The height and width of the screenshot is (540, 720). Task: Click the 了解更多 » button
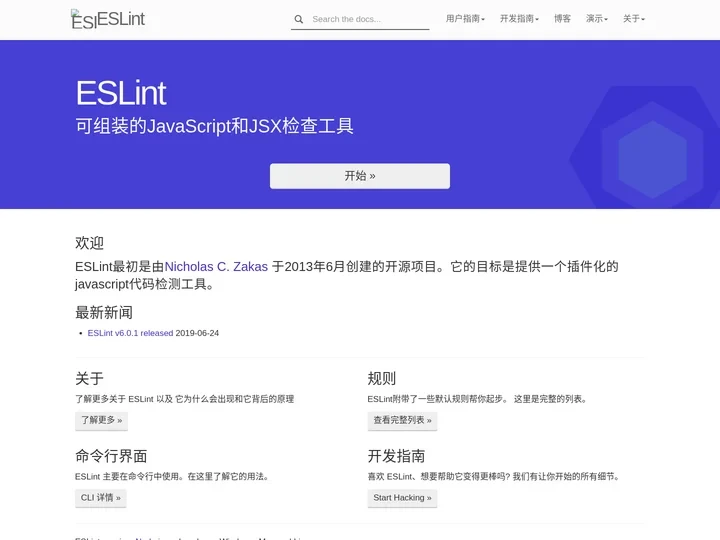101,420
